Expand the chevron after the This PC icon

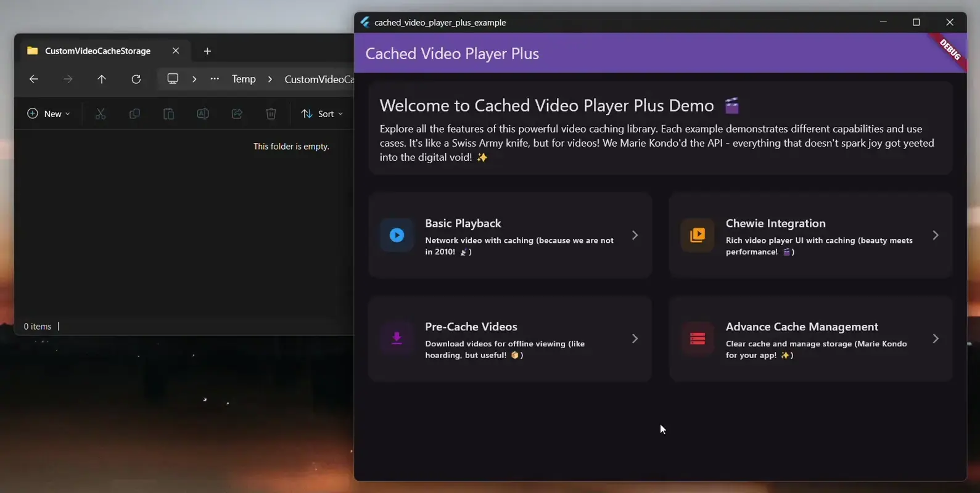194,79
